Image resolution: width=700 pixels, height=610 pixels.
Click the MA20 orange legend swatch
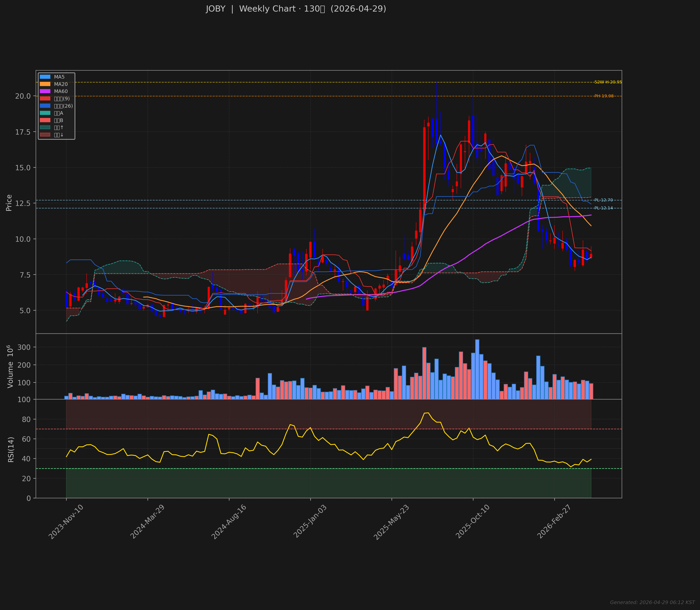click(x=45, y=84)
